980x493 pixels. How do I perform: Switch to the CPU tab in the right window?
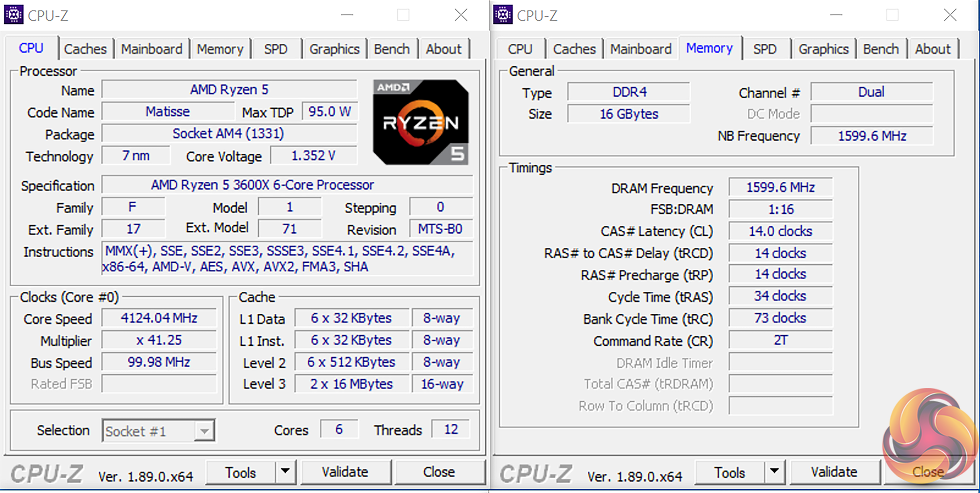point(520,49)
